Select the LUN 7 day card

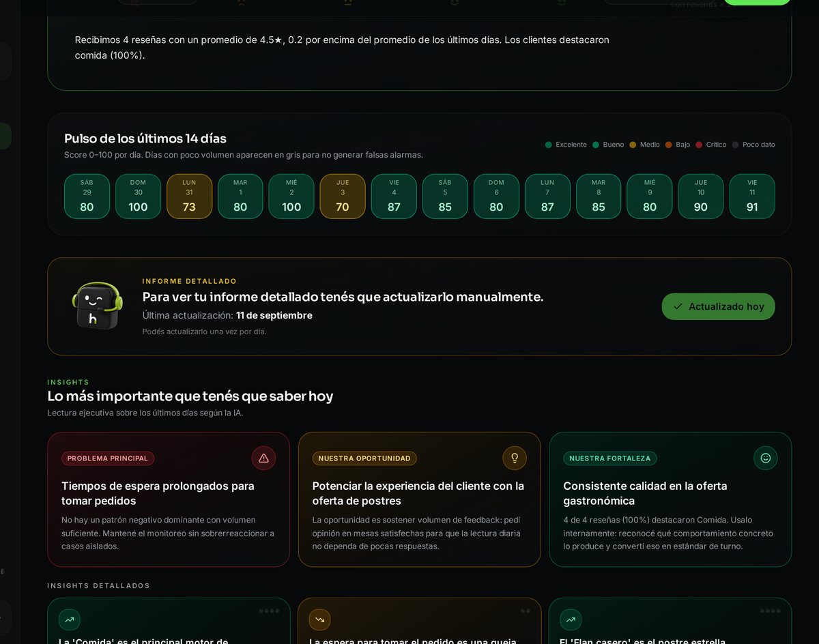coord(547,196)
